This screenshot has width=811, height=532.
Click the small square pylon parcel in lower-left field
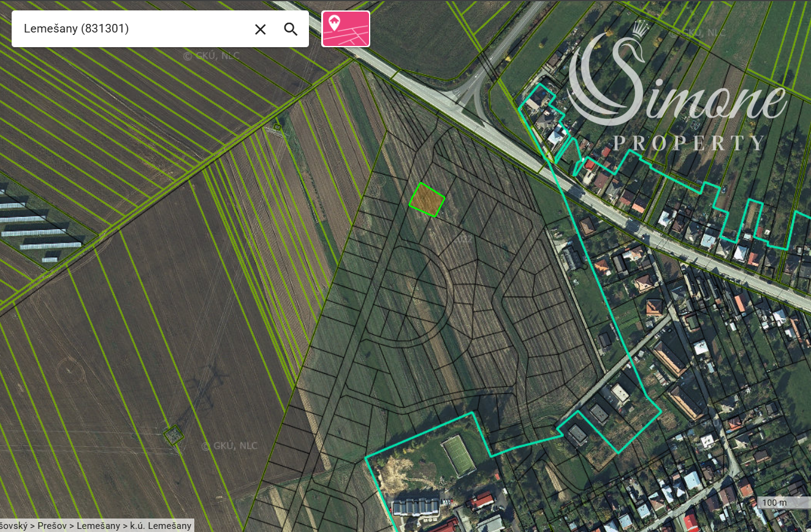[x=173, y=435]
